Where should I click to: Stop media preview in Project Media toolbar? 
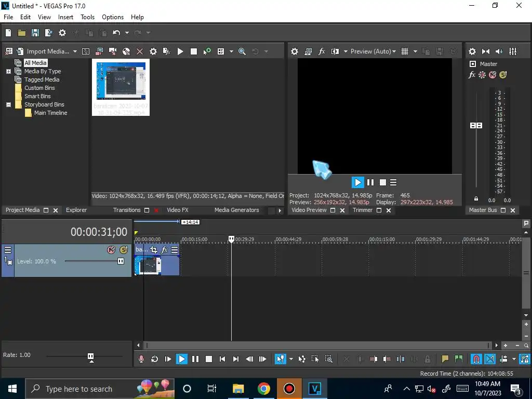pyautogui.click(x=194, y=51)
